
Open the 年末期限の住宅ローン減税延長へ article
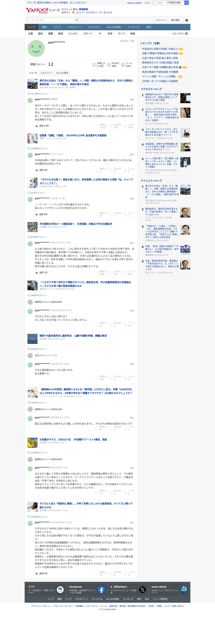[76, 224]
